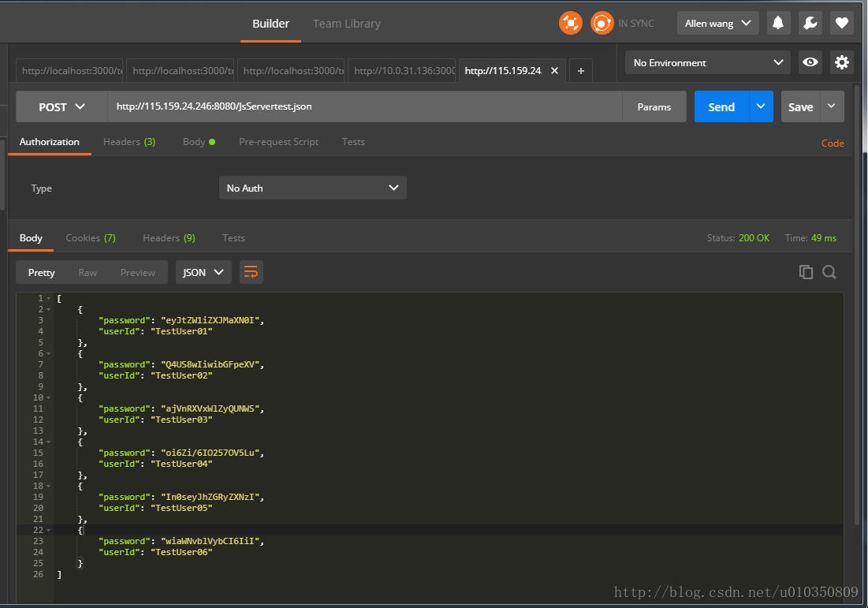Image resolution: width=868 pixels, height=608 pixels.
Task: Click the Params button
Action: [x=654, y=107]
